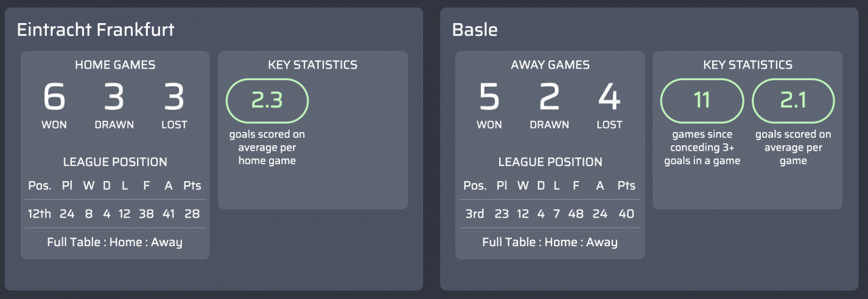868x299 pixels.
Task: Click the 3rd league position cell
Action: (x=475, y=214)
